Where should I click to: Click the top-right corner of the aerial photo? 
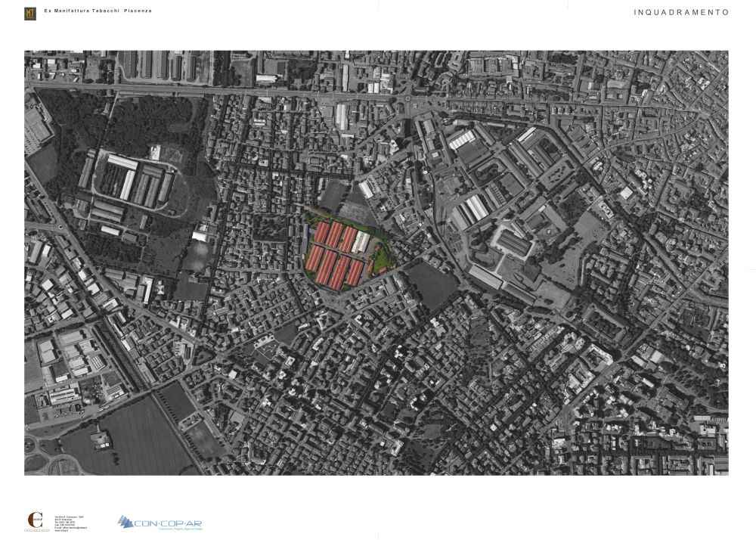coord(726,53)
